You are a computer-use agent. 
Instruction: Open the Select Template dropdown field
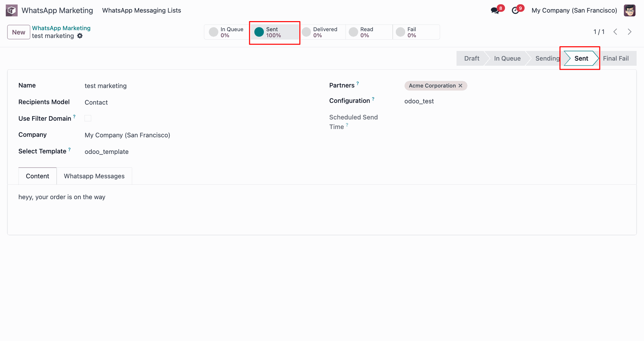point(198,152)
